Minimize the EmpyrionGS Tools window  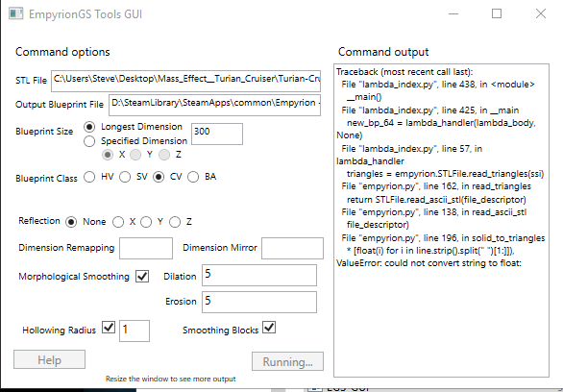point(453,13)
